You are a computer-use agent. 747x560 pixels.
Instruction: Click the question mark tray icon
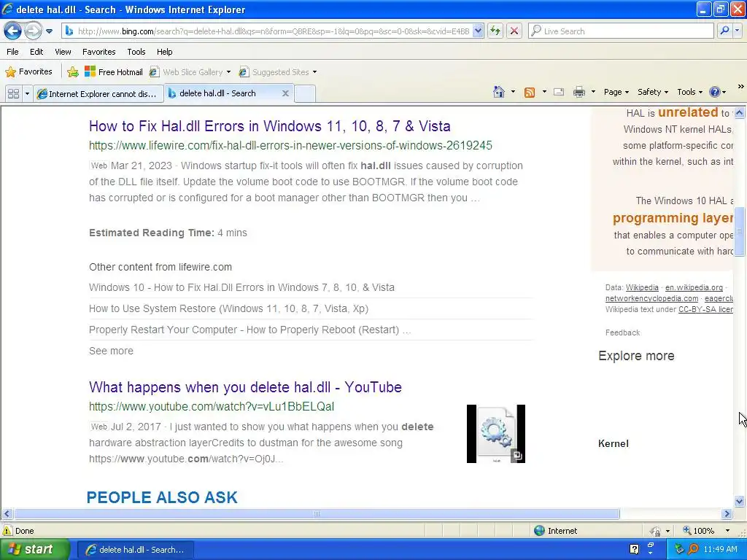click(634, 549)
